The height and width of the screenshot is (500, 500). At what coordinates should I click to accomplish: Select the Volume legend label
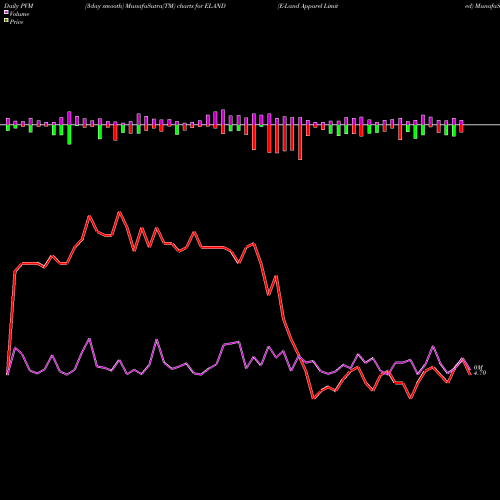[x=19, y=14]
